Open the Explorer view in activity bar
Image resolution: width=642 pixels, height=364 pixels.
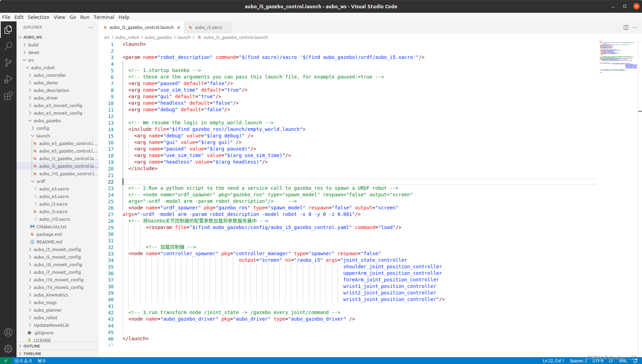(x=8, y=30)
